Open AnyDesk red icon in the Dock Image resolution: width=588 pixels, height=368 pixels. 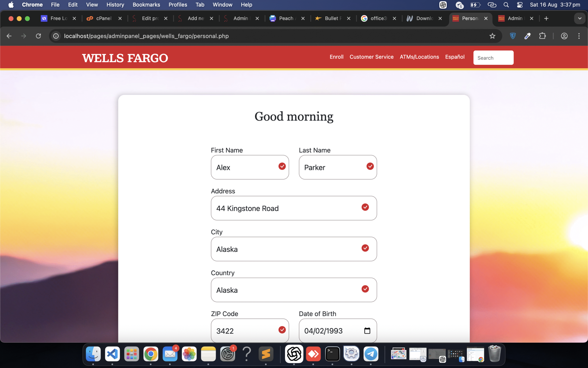pos(313,354)
